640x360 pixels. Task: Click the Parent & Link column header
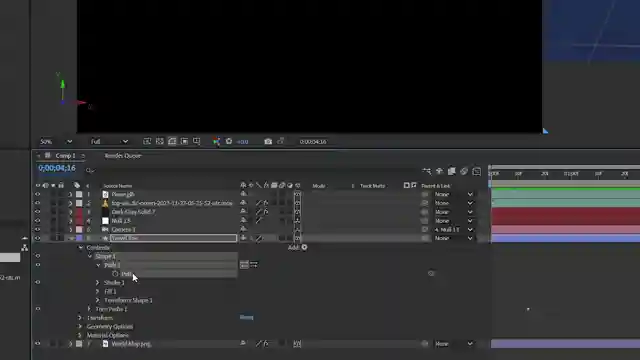point(436,186)
